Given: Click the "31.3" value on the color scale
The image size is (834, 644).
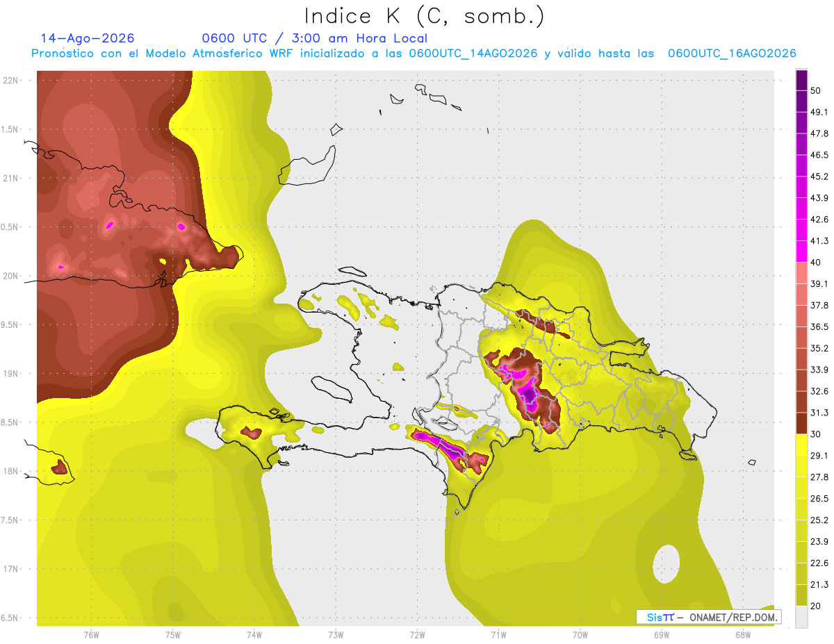Looking at the screenshot, I should click(819, 413).
